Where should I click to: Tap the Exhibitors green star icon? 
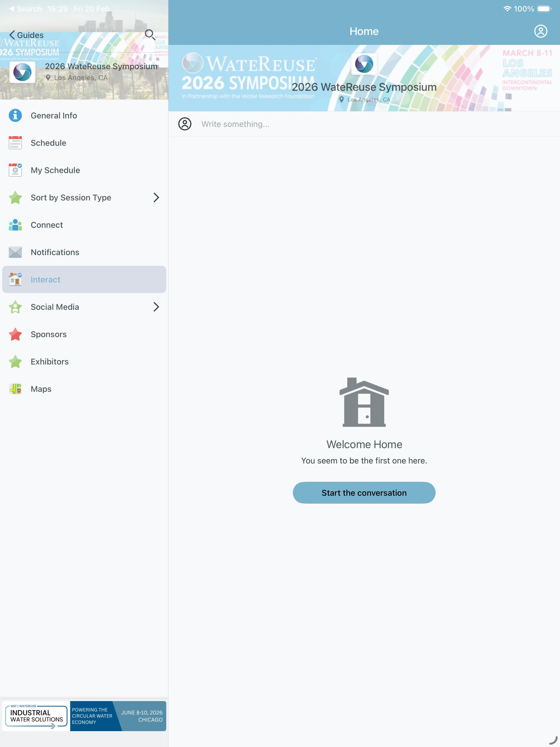15,362
